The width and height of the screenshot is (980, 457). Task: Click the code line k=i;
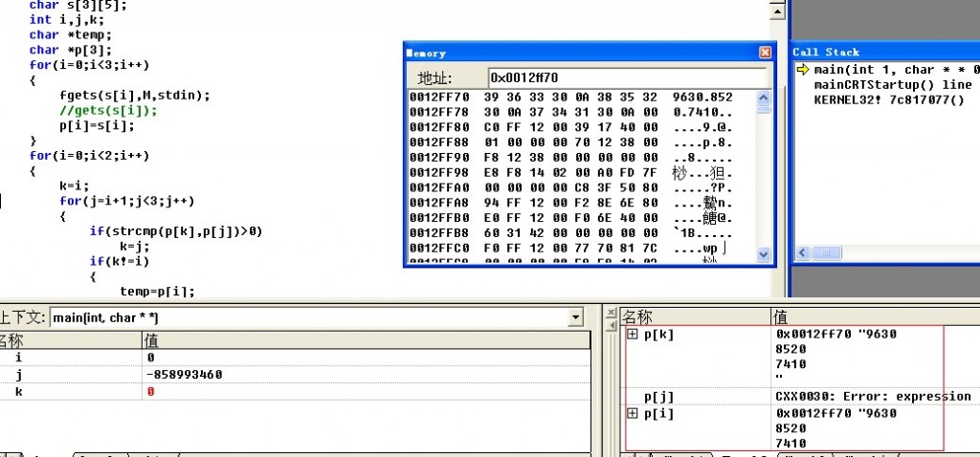click(75, 186)
